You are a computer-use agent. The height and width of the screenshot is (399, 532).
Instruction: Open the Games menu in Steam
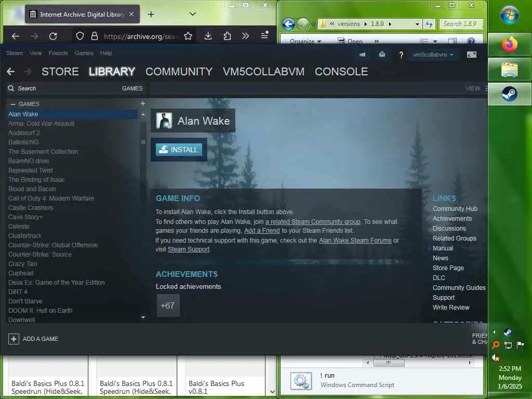pos(84,53)
